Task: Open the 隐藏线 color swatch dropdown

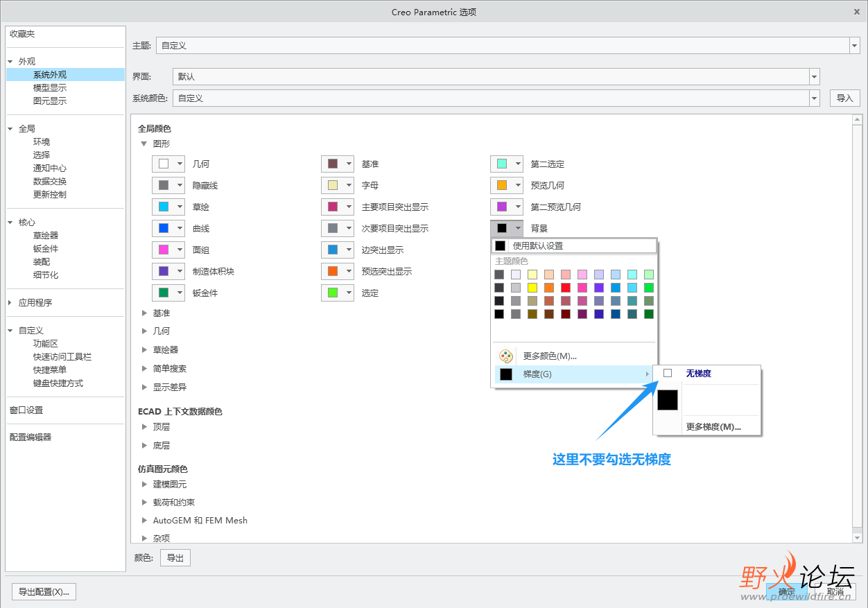Action: point(168,186)
